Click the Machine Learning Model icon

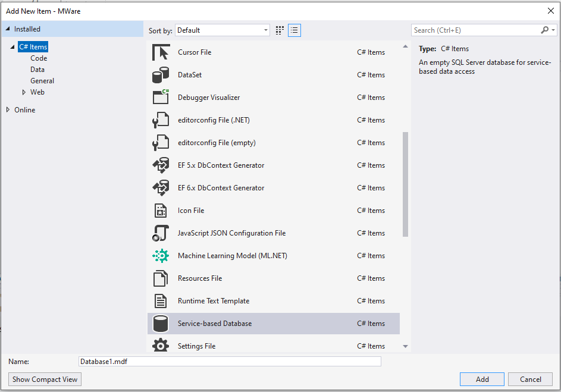(x=161, y=255)
